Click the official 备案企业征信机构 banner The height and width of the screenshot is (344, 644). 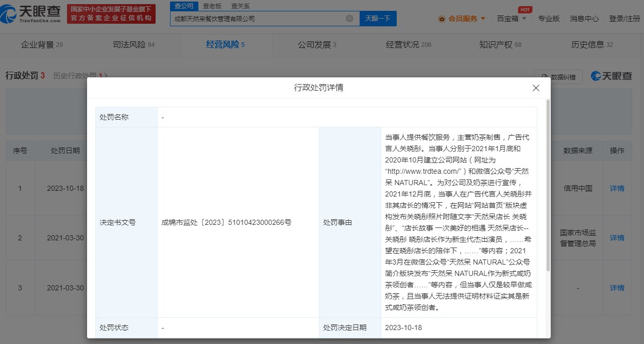(111, 14)
